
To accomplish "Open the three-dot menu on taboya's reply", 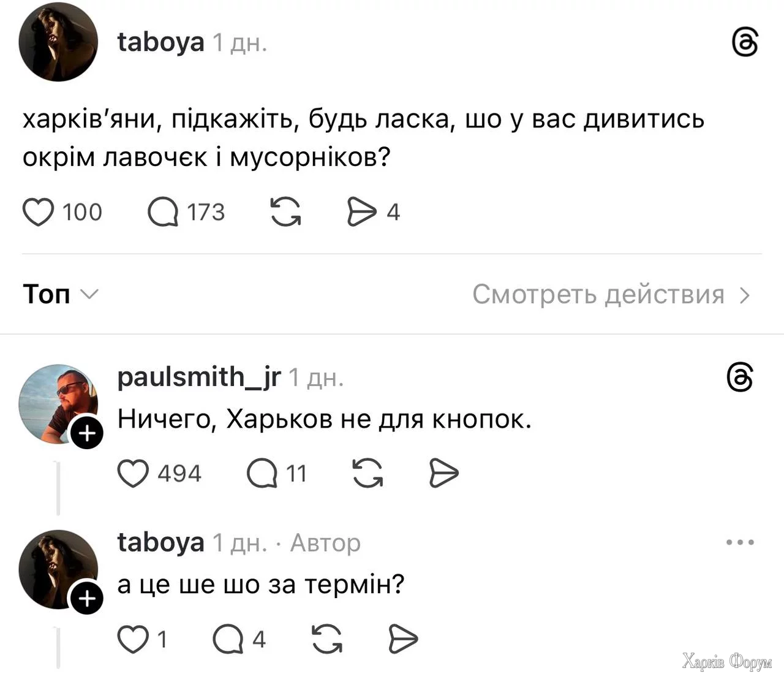I will [x=740, y=542].
